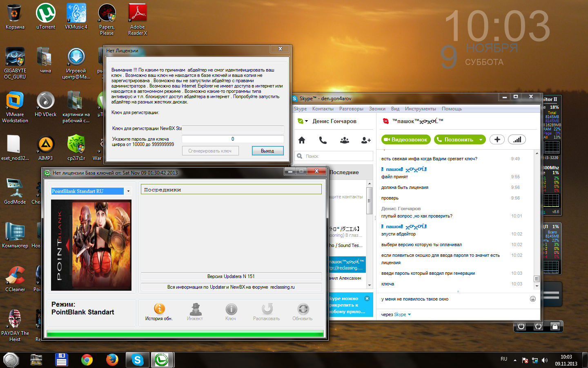Expand the Позвонить call options arrow
This screenshot has height=368, width=588.
tap(481, 139)
